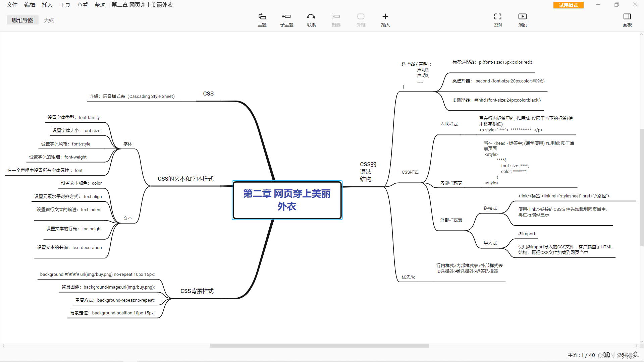Screen dimensions: 644x362
Task: Select the CSS的语法结构 topic
Action: 368,172
